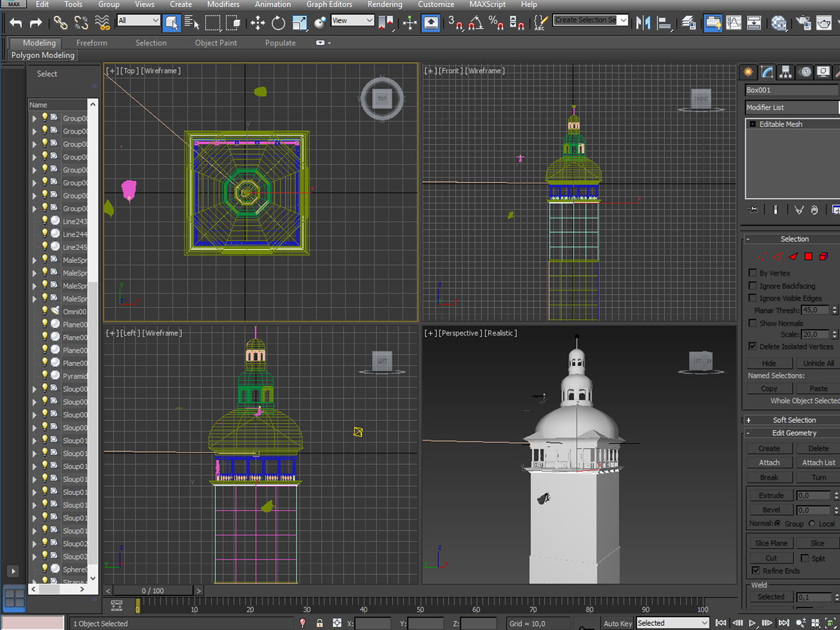840x630 pixels.
Task: Toggle the Percent Snap icon
Action: click(496, 23)
